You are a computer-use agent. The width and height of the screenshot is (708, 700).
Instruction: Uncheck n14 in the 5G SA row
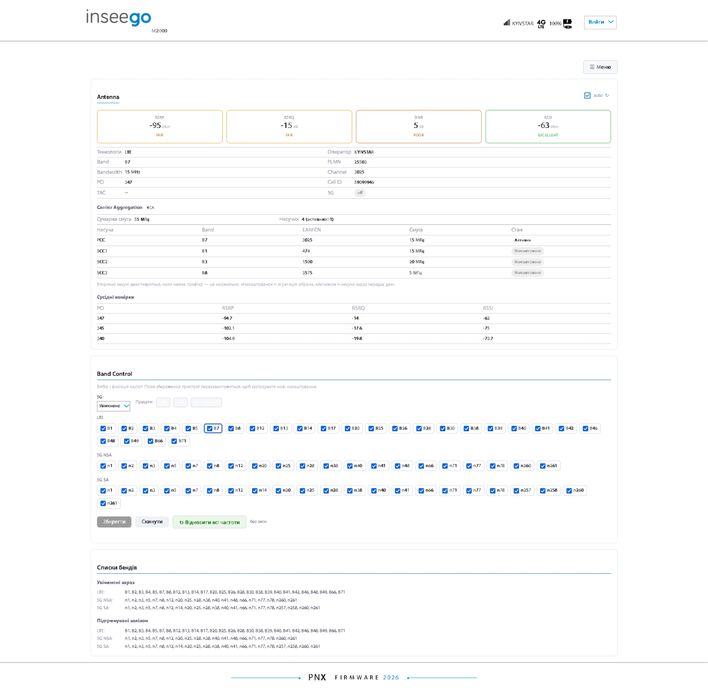[x=255, y=490]
